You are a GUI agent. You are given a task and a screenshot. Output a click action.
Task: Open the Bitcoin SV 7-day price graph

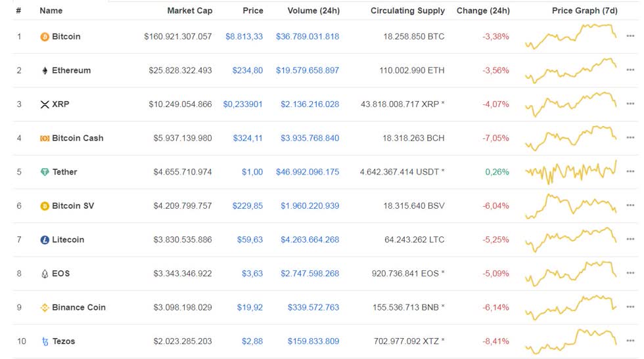tap(571, 206)
